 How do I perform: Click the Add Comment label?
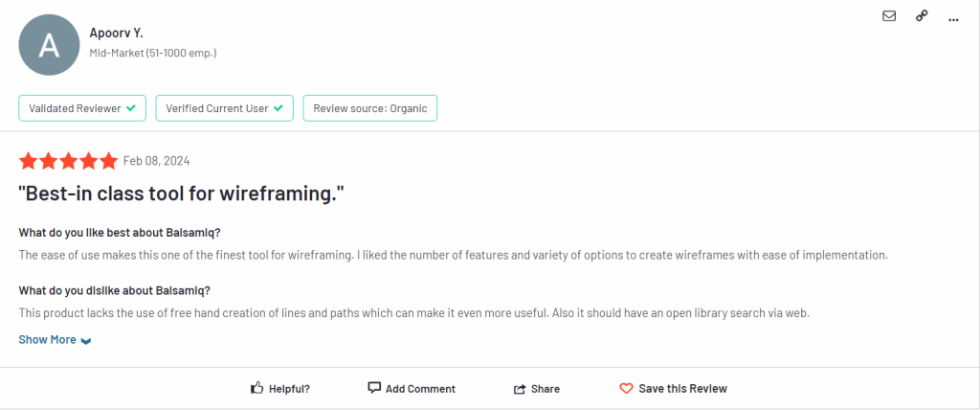(x=421, y=389)
